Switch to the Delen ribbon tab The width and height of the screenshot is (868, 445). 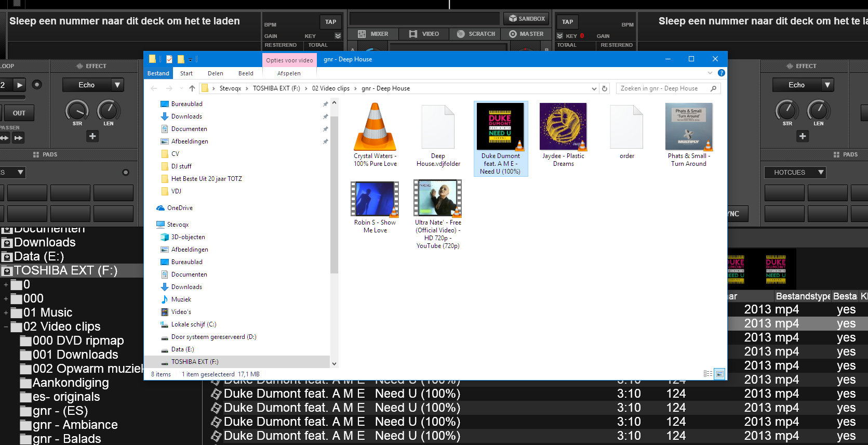(x=216, y=73)
